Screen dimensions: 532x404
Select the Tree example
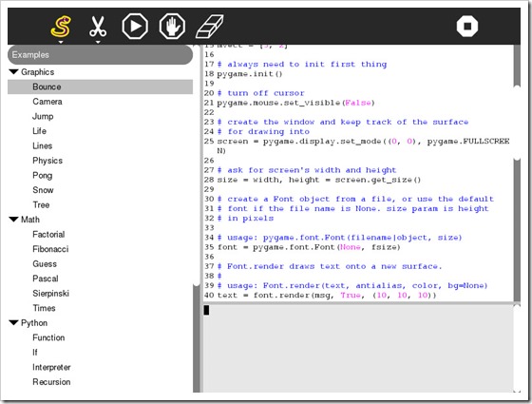(41, 205)
